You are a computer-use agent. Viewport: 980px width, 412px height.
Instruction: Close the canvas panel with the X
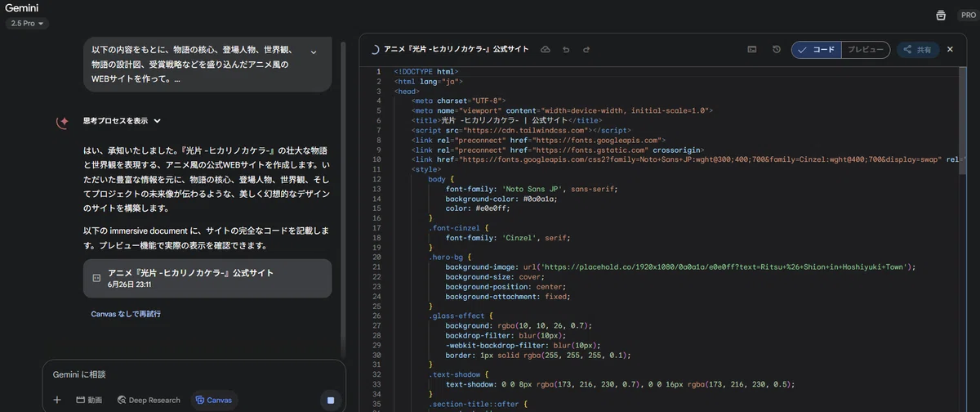(950, 50)
